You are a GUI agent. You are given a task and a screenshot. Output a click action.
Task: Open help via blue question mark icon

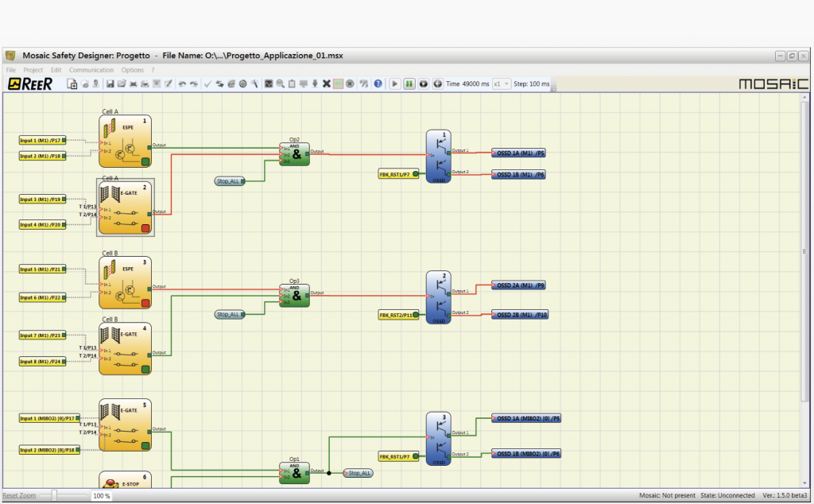[378, 83]
